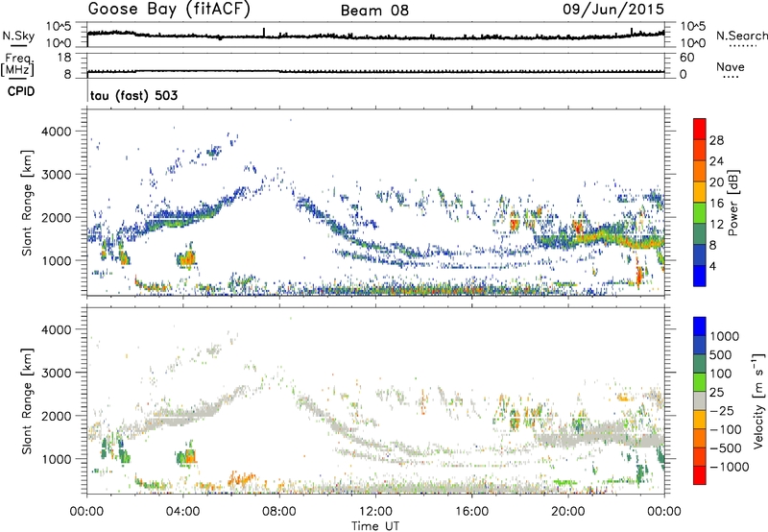768x532 pixels.
Task: Click the 'Nave' legend label
Action: (x=731, y=66)
